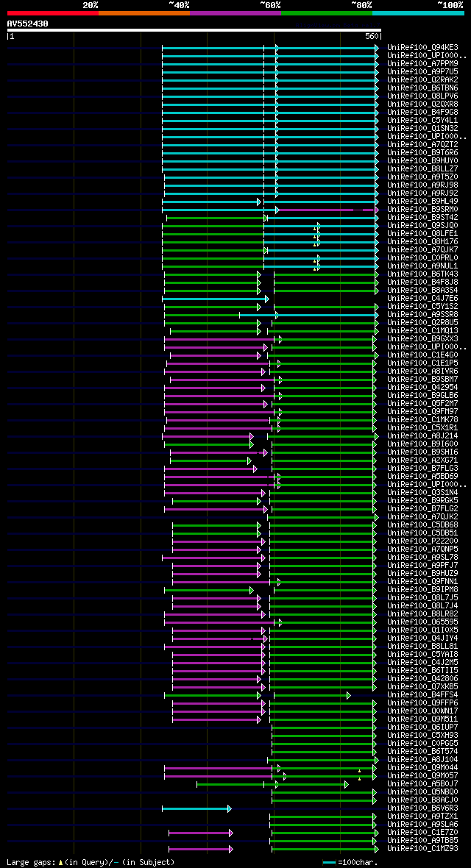This screenshot has width=471, height=868.
Task: Click the cyan =100char scale sample in footer
Action: click(329, 862)
